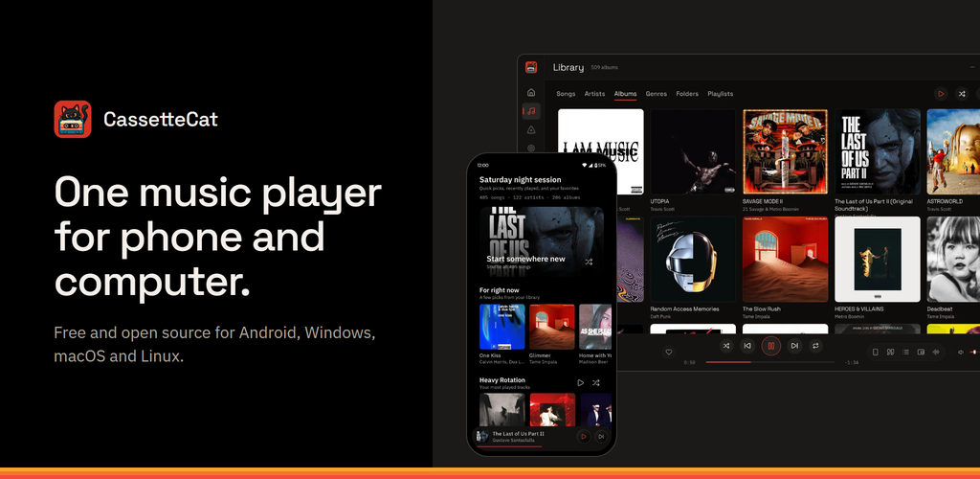Open HEROES & VILLAINS album cover

coord(878,260)
